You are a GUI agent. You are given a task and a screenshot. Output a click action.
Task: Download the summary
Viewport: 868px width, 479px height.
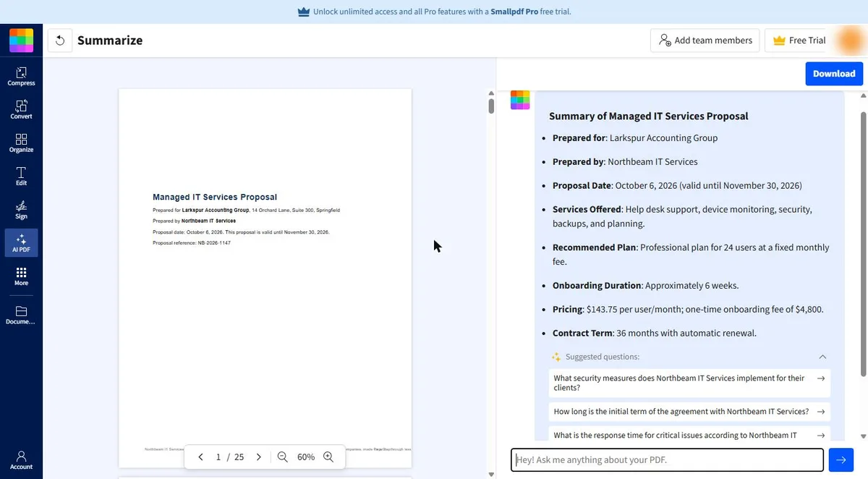(x=834, y=73)
